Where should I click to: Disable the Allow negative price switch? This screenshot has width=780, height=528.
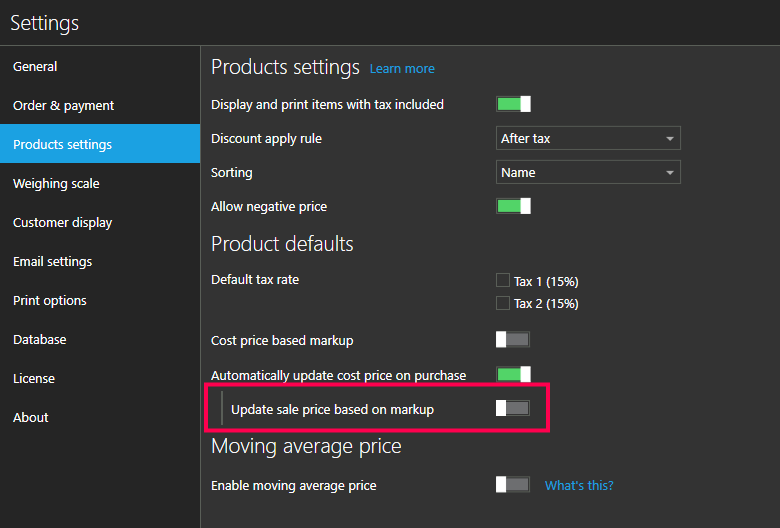[513, 206]
